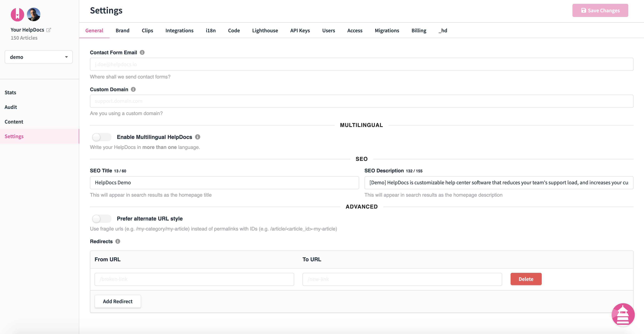Open the API Keys tab
This screenshot has width=644, height=334.
(300, 30)
